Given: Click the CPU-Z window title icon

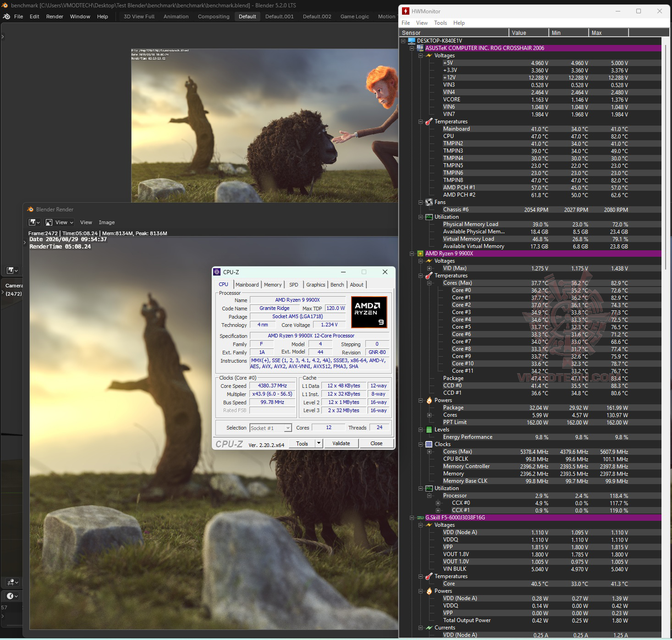Looking at the screenshot, I should tap(217, 272).
